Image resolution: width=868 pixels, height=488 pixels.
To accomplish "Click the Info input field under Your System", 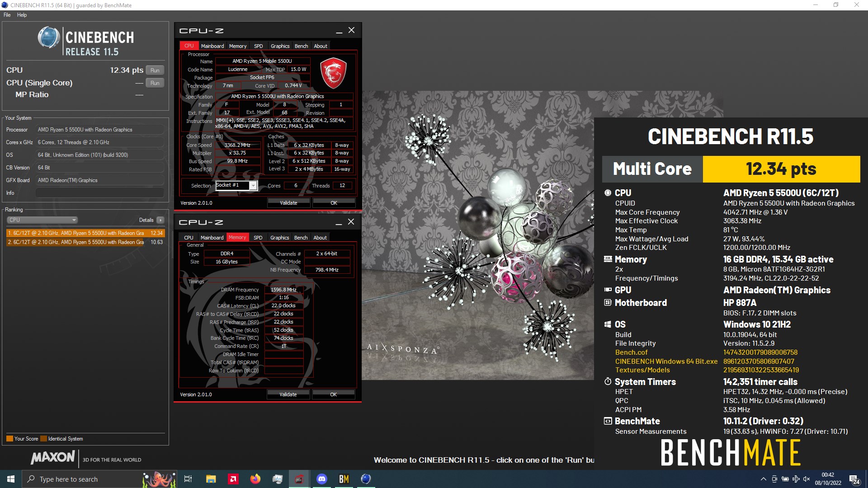I will [x=99, y=193].
